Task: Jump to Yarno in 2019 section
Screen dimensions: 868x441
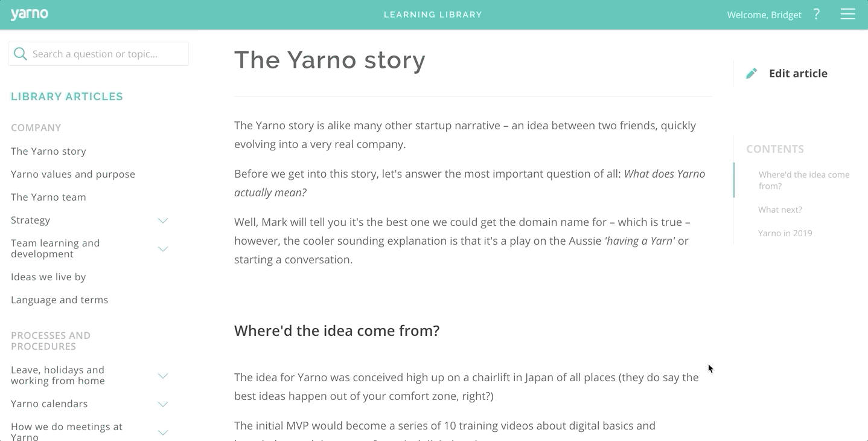Action: (785, 233)
